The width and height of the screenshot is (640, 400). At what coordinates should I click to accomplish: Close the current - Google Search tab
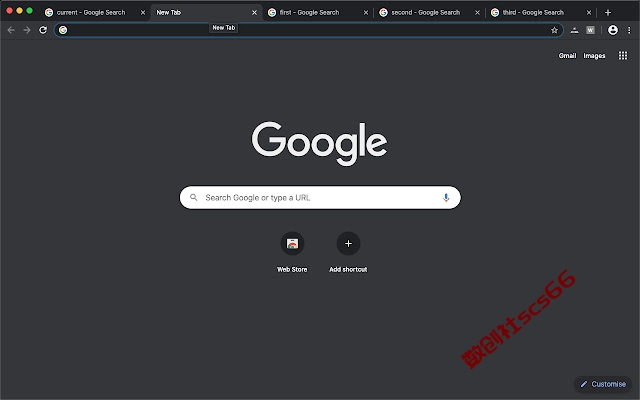(143, 13)
